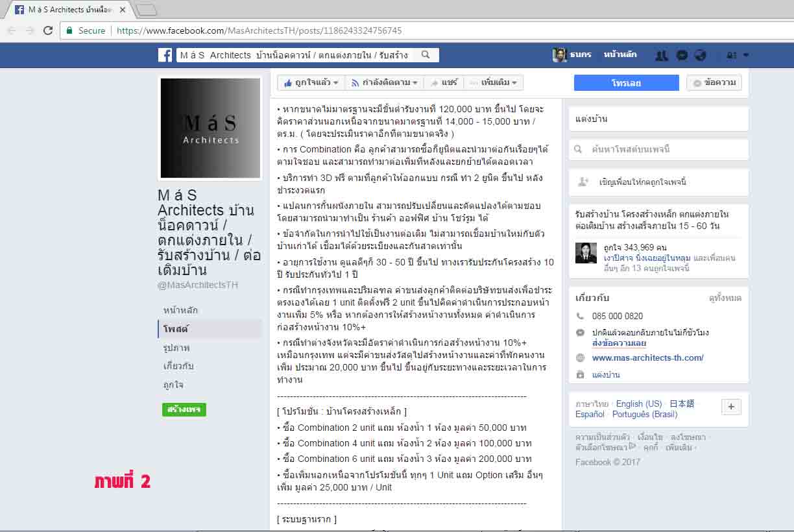Open the กำลังติดตาม dropdown button
The image size is (794, 532).
point(384,82)
